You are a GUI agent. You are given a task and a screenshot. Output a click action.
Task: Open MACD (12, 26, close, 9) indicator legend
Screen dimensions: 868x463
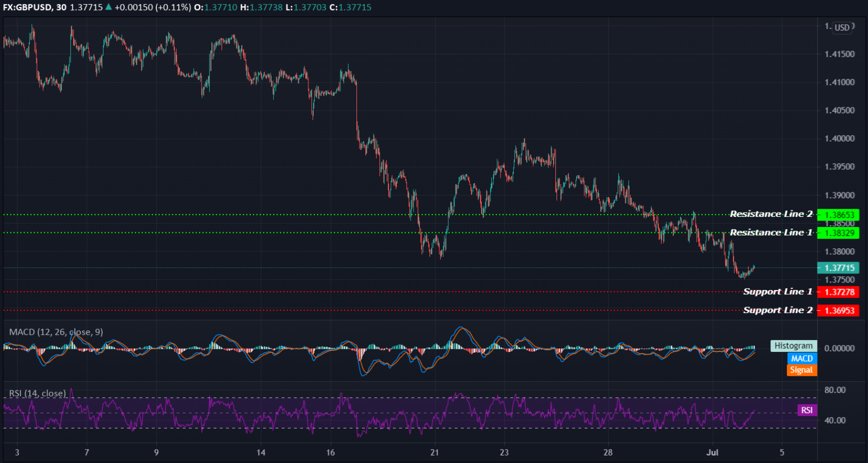tap(56, 332)
